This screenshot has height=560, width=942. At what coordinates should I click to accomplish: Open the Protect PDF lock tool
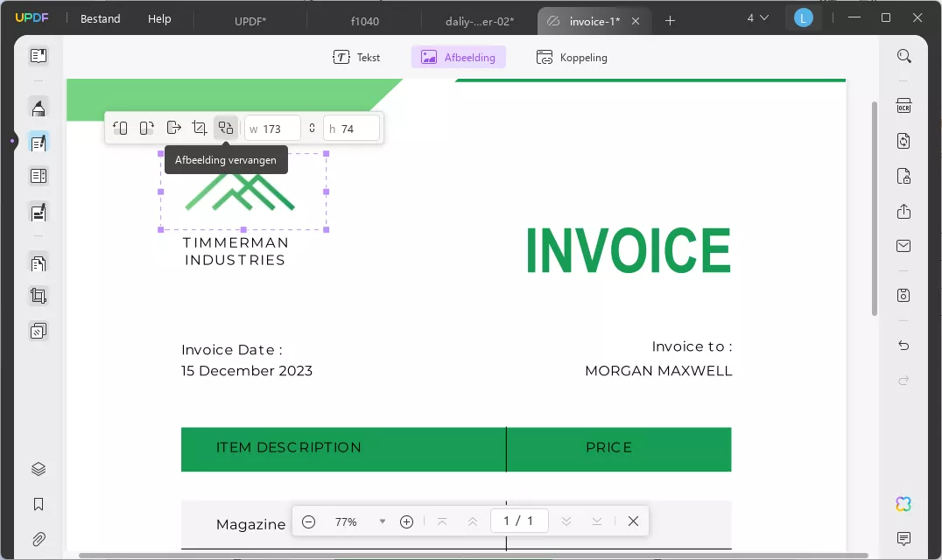(x=904, y=176)
